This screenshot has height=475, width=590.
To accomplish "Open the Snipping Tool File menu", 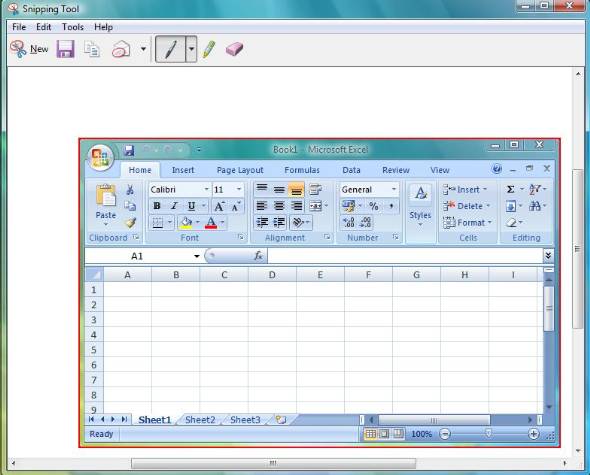I will click(19, 27).
